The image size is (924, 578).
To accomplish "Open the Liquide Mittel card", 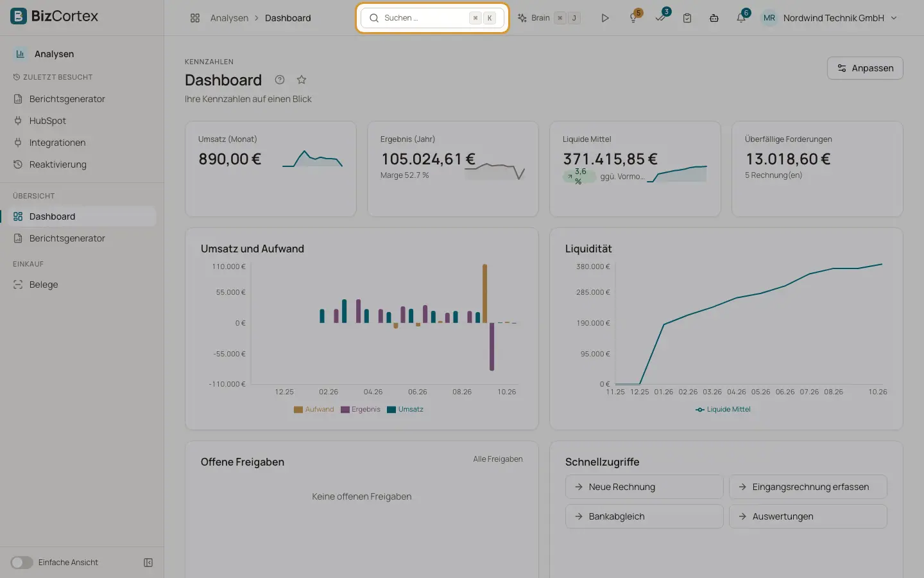I will (x=635, y=169).
